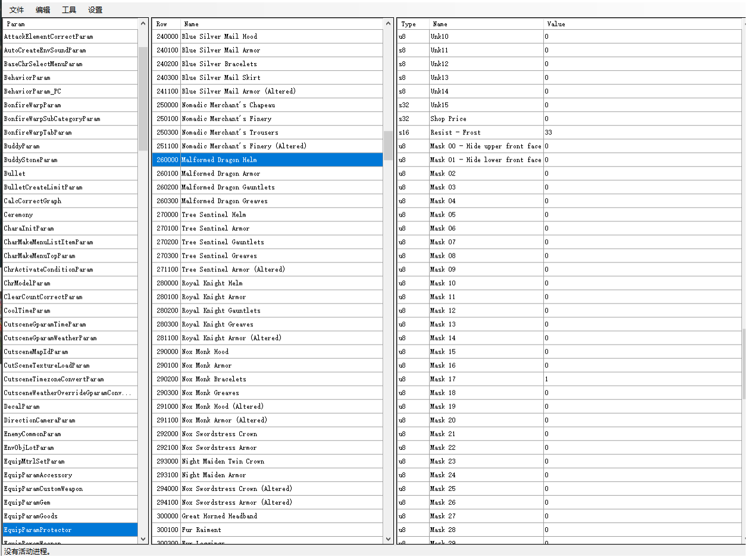Click the Row list vertical scrollbar thumb
The height and width of the screenshot is (560, 751).
[x=388, y=145]
